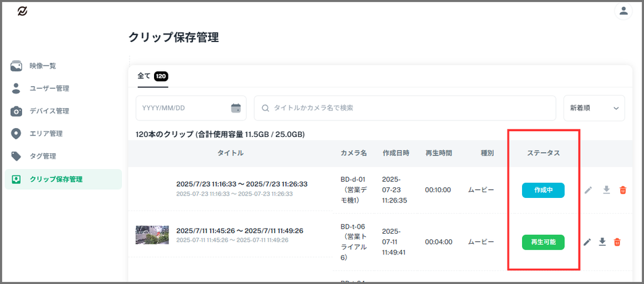Click the クリップ保存管理 page heading
644x284 pixels.
click(174, 37)
